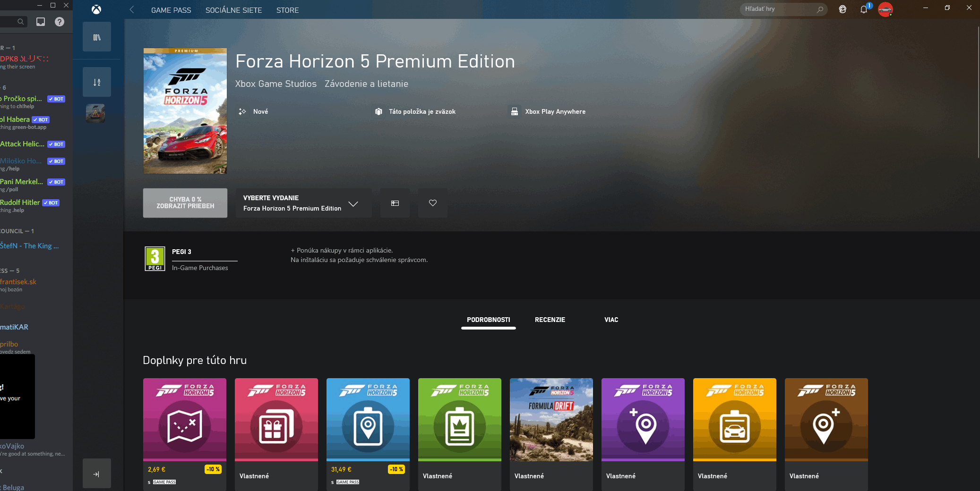Image resolution: width=980 pixels, height=491 pixels.
Task: Open the social network icon in header
Action: click(x=842, y=9)
